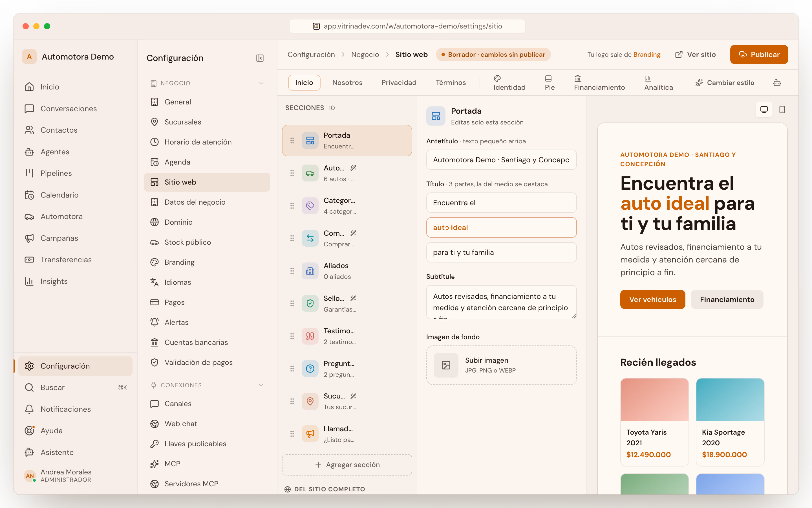Open Ver sitio external link

point(695,54)
